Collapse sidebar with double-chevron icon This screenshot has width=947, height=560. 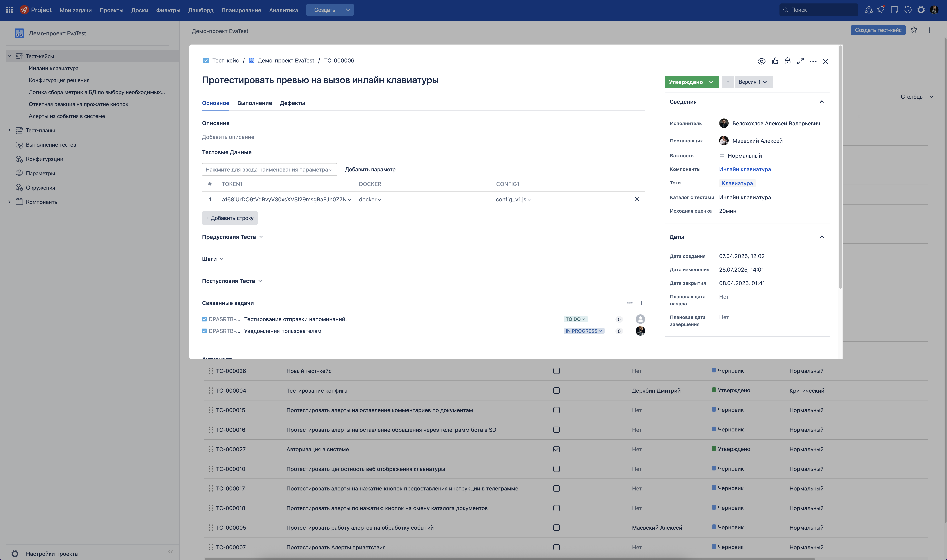pyautogui.click(x=170, y=552)
